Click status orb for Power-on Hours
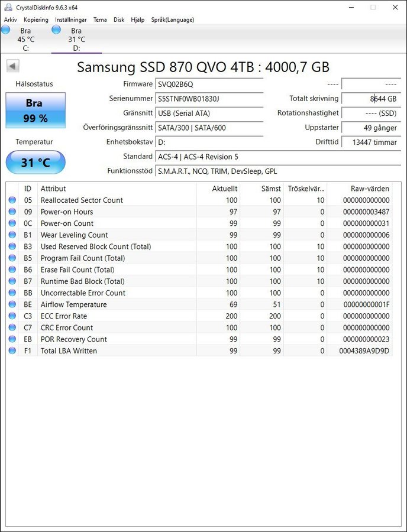This screenshot has height=532, width=407. pyautogui.click(x=12, y=212)
